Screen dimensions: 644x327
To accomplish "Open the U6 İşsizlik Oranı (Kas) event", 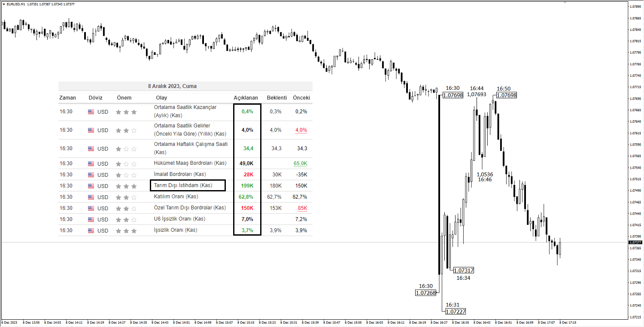I will [179, 219].
